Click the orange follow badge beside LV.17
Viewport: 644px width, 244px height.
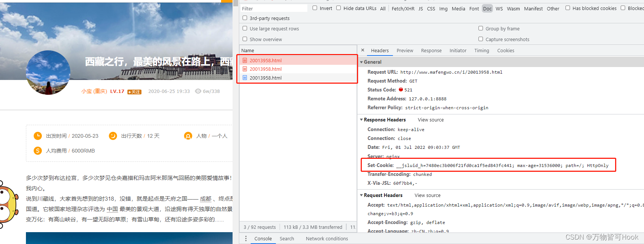[x=134, y=92]
